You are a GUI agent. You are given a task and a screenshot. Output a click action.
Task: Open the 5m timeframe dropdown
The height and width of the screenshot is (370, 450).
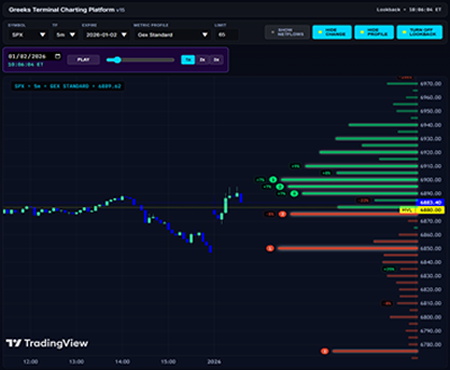65,35
